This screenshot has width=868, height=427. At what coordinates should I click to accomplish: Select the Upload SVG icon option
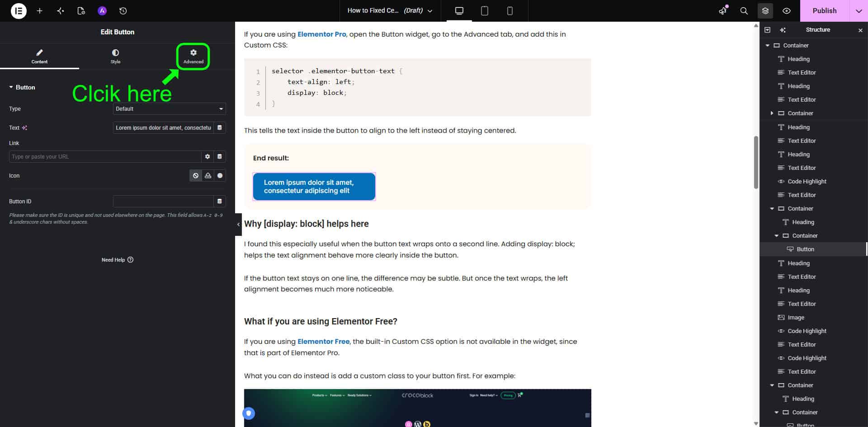click(208, 176)
